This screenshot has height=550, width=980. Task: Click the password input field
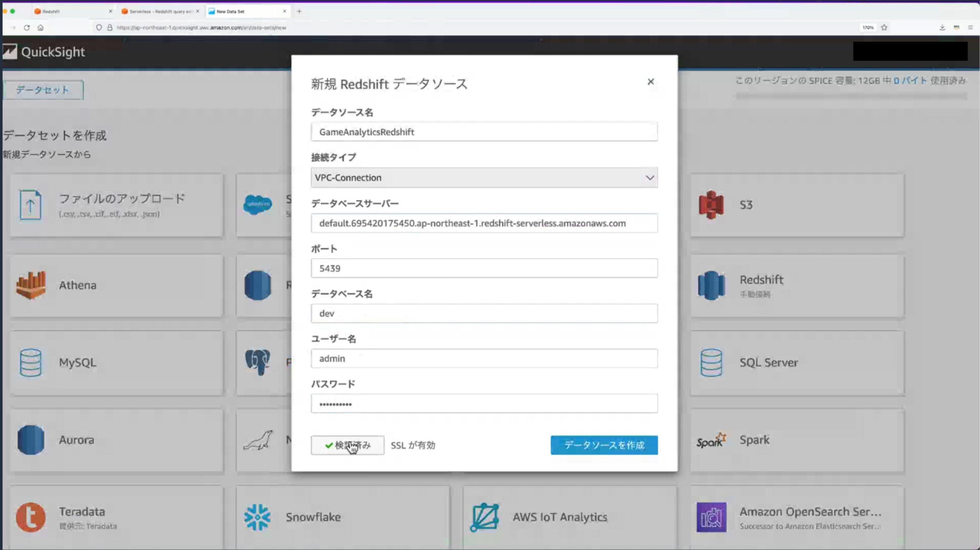click(484, 404)
